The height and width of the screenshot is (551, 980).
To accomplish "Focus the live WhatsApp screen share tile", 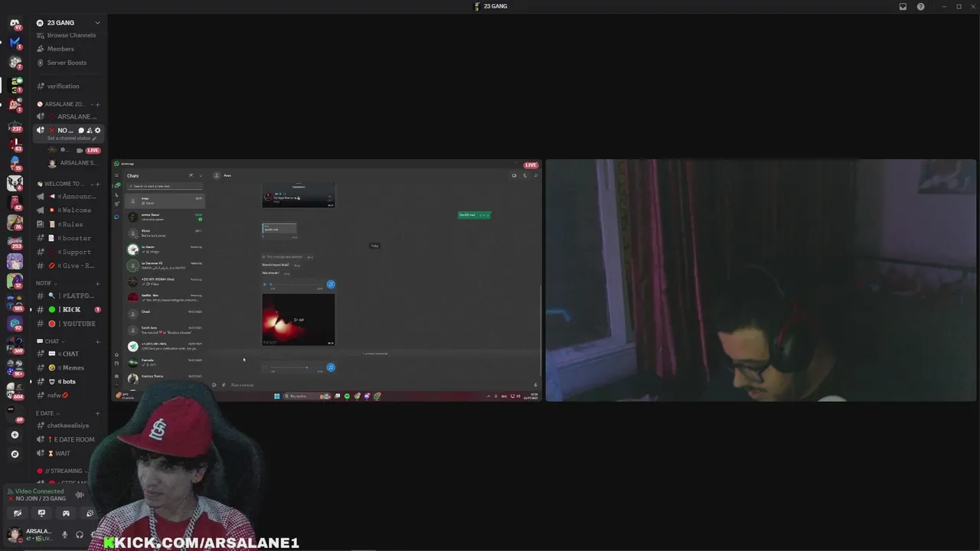I will pos(327,280).
